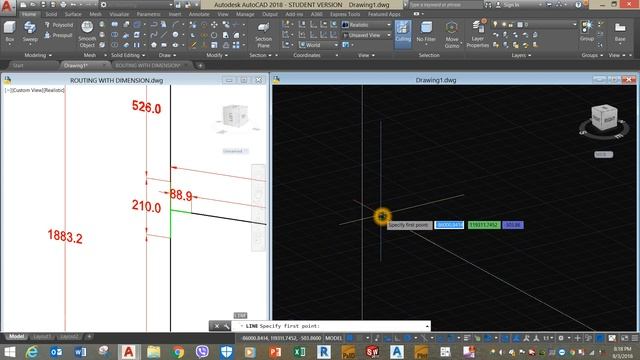Switch to ROUTING WITH DIMENSION file tab
This screenshot has width=640, height=360.
(148, 65)
